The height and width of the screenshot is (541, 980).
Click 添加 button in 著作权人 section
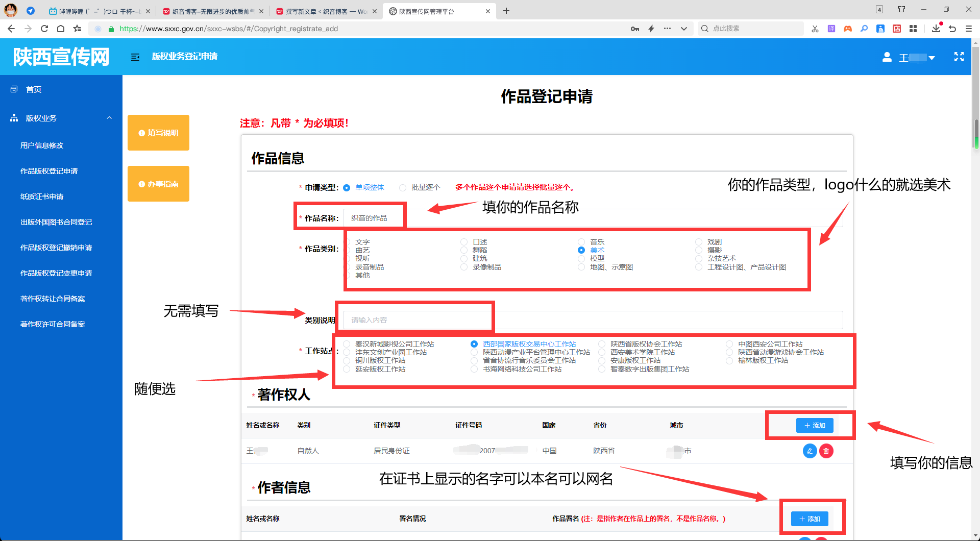pyautogui.click(x=814, y=425)
